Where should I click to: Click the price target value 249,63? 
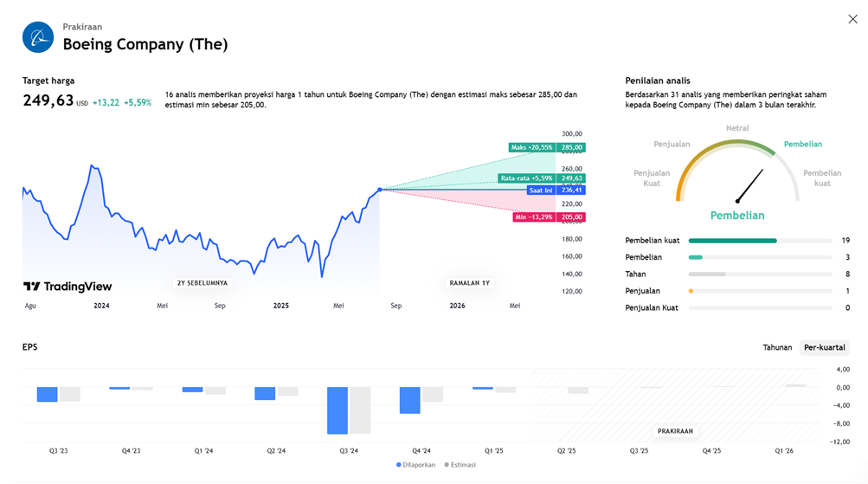[x=48, y=100]
